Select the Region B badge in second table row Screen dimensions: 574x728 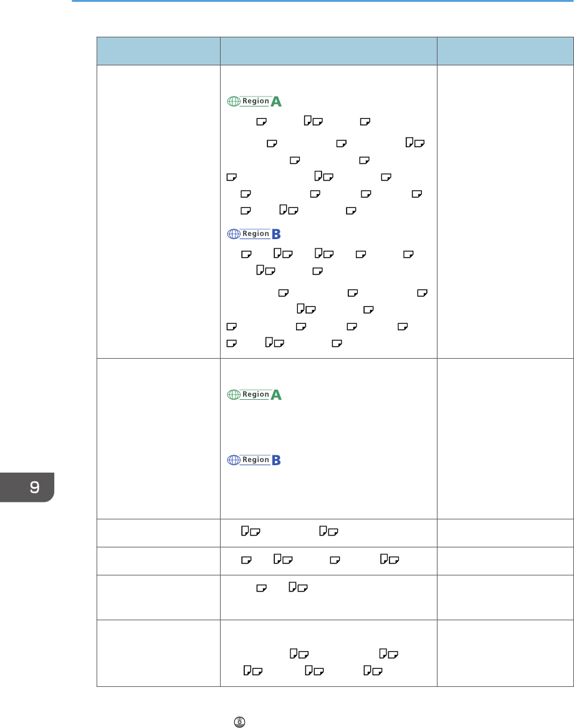[254, 460]
